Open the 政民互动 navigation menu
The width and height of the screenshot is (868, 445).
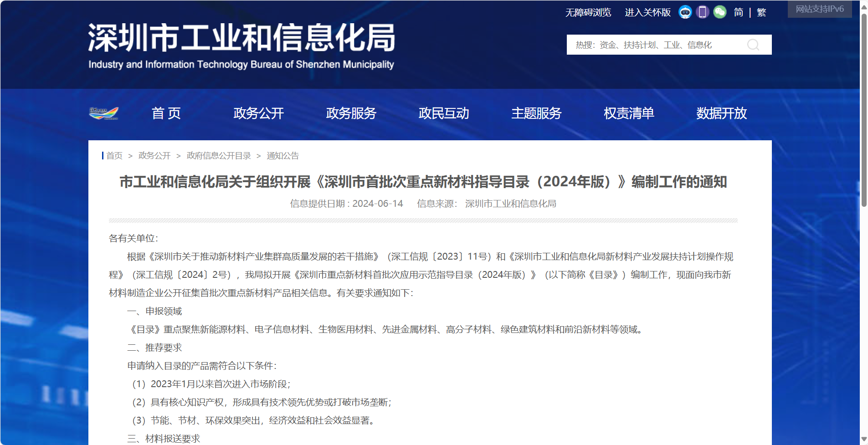(x=443, y=113)
